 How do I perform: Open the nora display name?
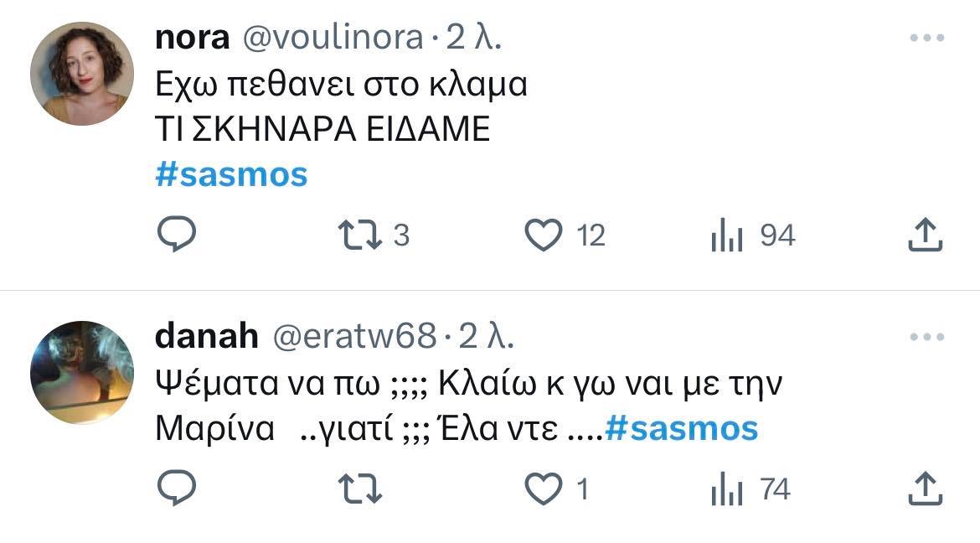tap(192, 39)
